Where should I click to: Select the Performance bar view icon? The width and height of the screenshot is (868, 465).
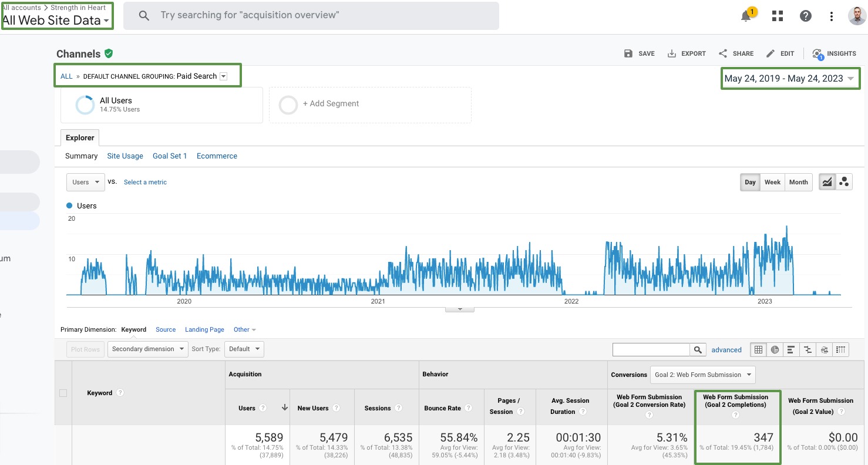791,349
